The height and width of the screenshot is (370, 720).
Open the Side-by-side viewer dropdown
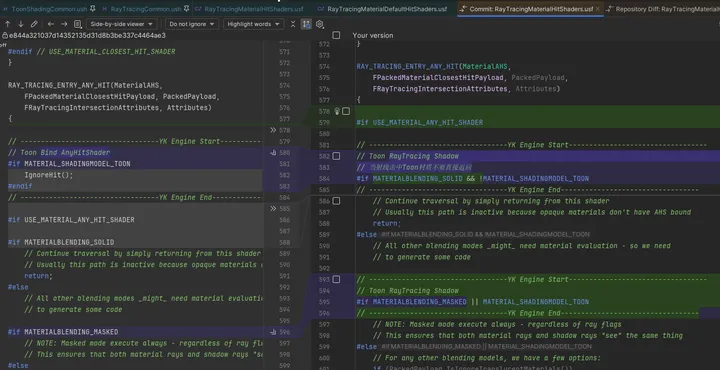(x=122, y=24)
